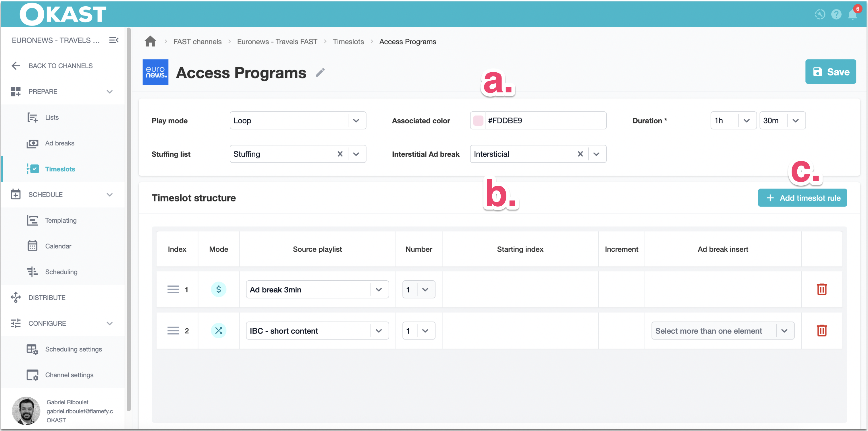
Task: Click the dollar mode icon in row 1
Action: tap(218, 289)
